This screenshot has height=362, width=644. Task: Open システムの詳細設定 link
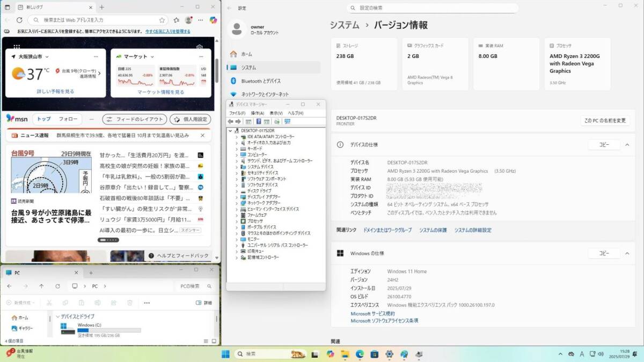(473, 230)
